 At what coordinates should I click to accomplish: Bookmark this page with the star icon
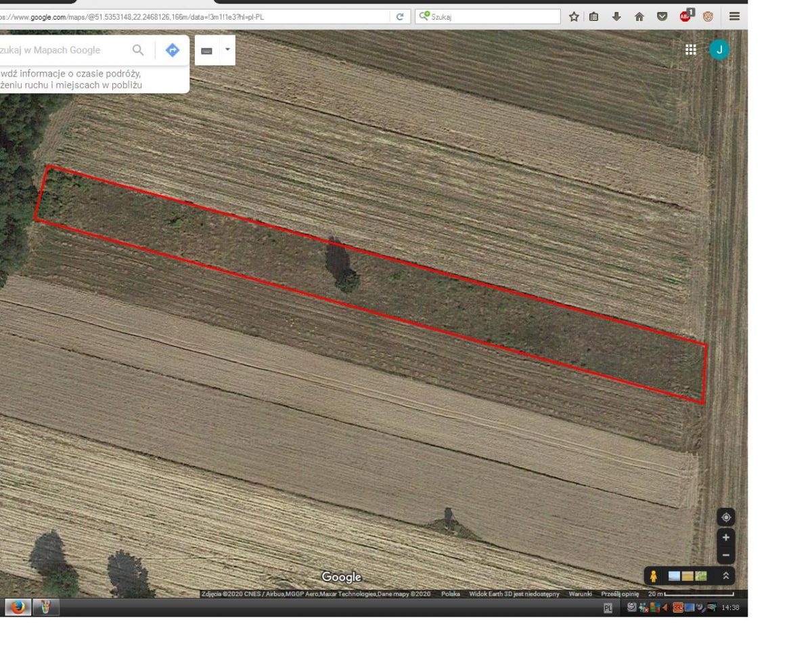574,17
